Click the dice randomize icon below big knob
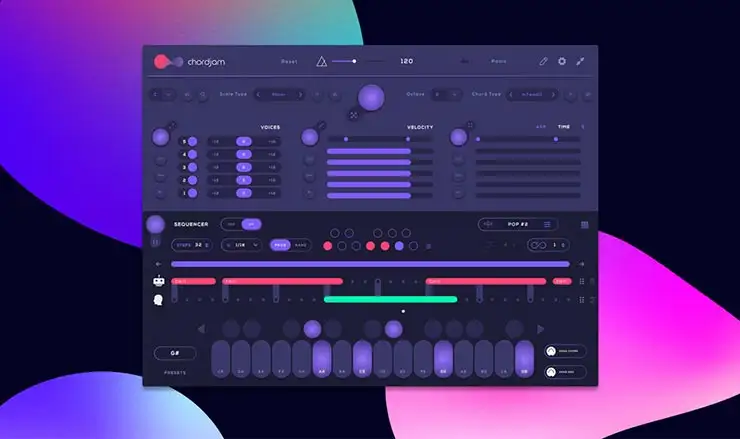Image resolution: width=740 pixels, height=439 pixels. tap(353, 115)
